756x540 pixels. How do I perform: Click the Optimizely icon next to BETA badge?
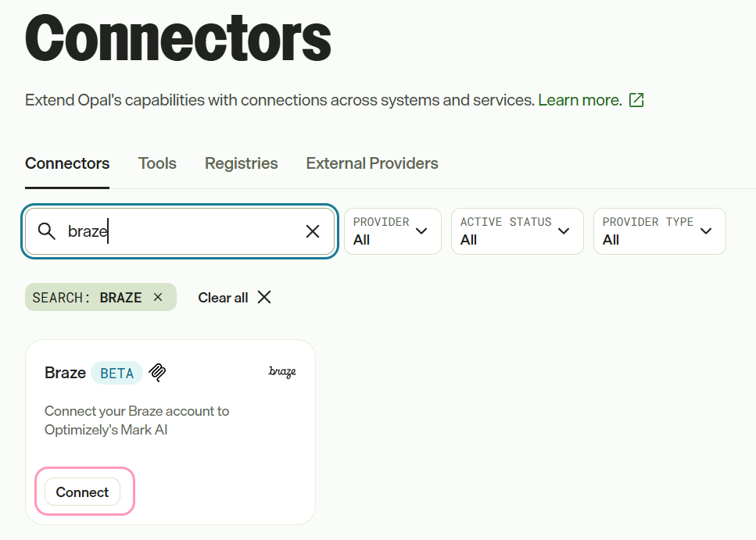click(157, 373)
